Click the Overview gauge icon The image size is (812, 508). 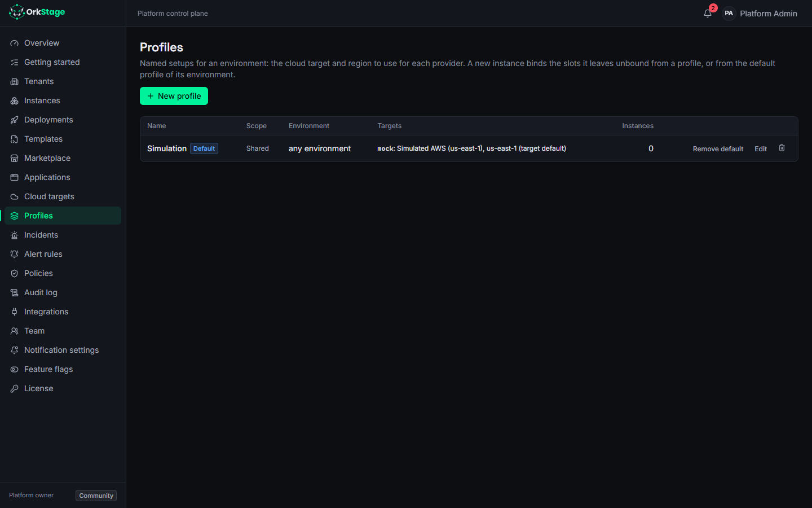click(15, 43)
